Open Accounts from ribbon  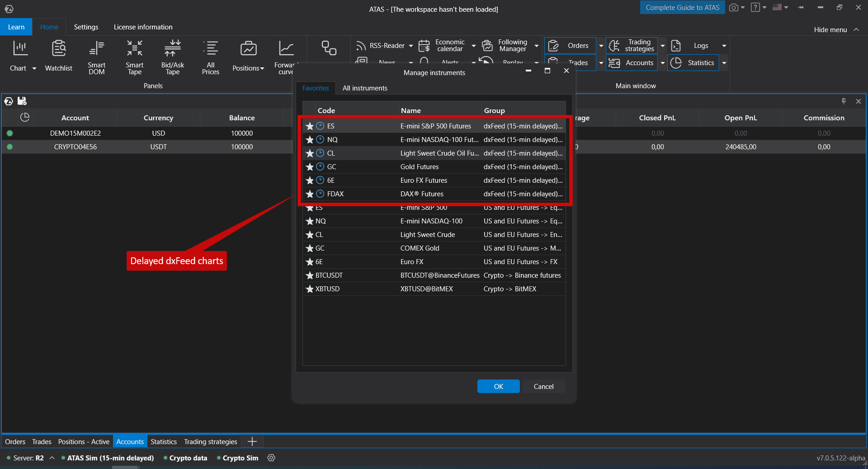(x=632, y=63)
